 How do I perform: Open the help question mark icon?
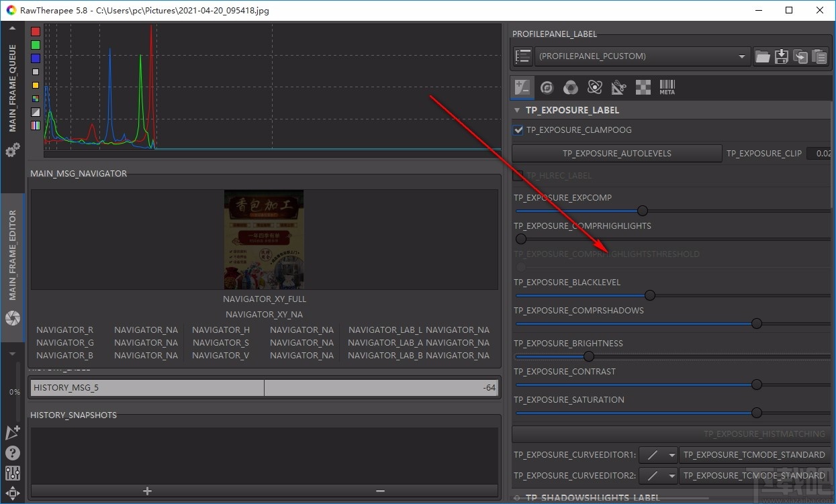tap(13, 453)
